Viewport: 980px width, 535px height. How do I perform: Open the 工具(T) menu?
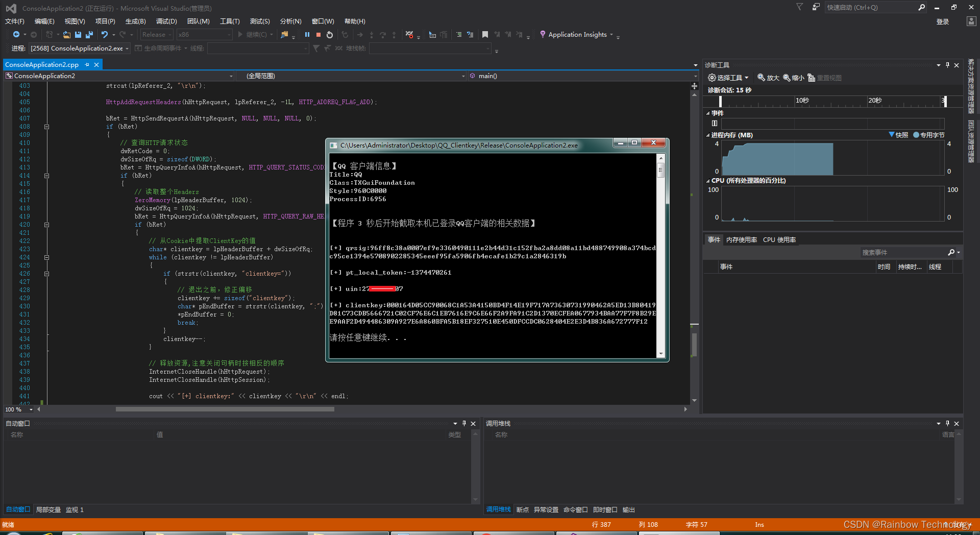pos(230,21)
